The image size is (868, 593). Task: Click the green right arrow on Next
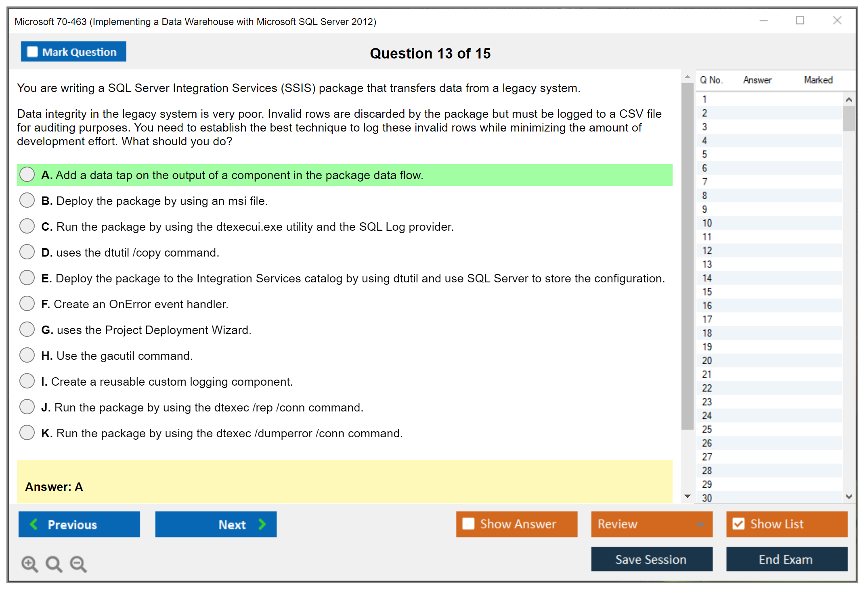point(262,524)
